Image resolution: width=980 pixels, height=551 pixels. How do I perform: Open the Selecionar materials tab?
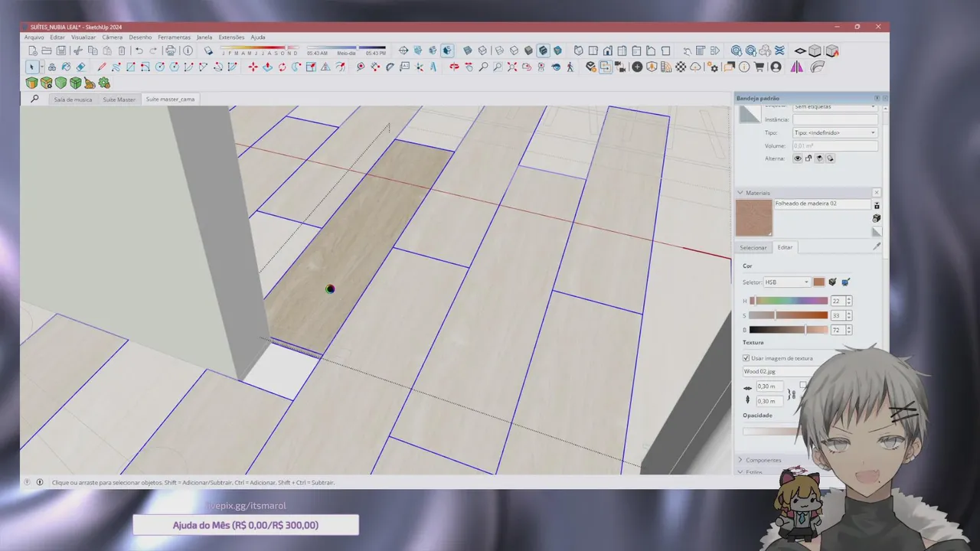click(753, 247)
